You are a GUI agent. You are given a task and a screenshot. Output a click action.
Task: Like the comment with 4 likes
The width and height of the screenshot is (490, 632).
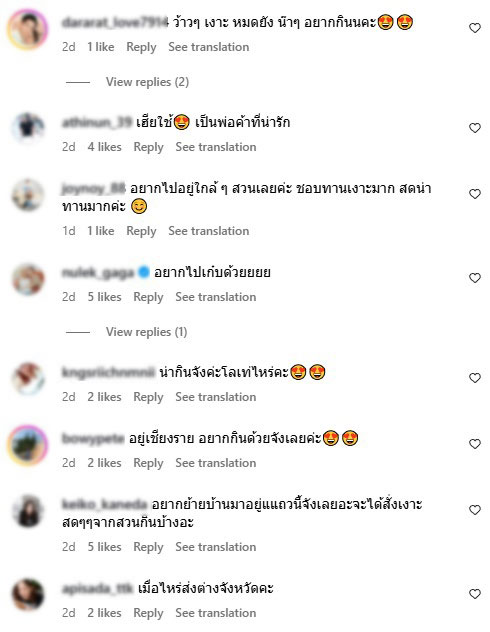click(x=475, y=128)
